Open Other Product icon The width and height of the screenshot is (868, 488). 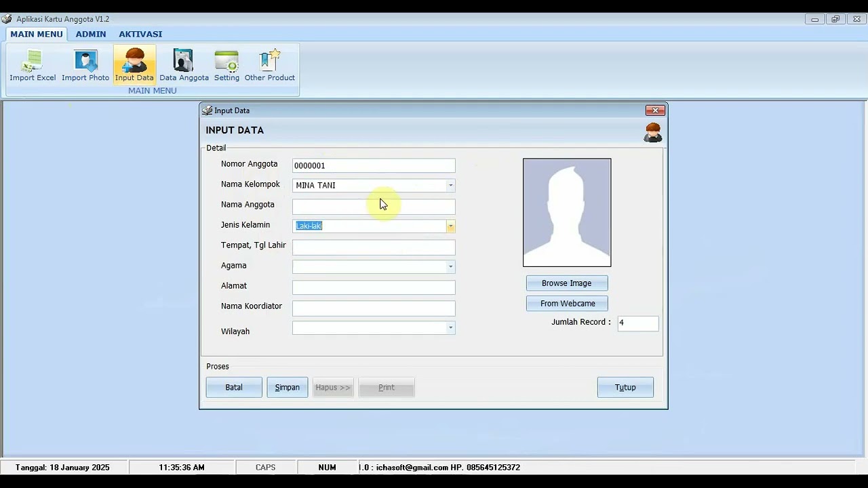pyautogui.click(x=270, y=66)
